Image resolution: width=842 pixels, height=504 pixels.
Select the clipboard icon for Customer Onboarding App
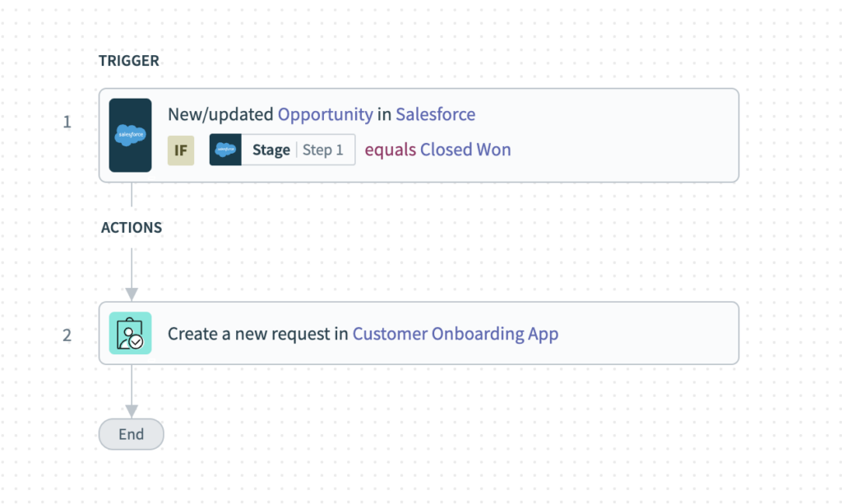tap(130, 333)
